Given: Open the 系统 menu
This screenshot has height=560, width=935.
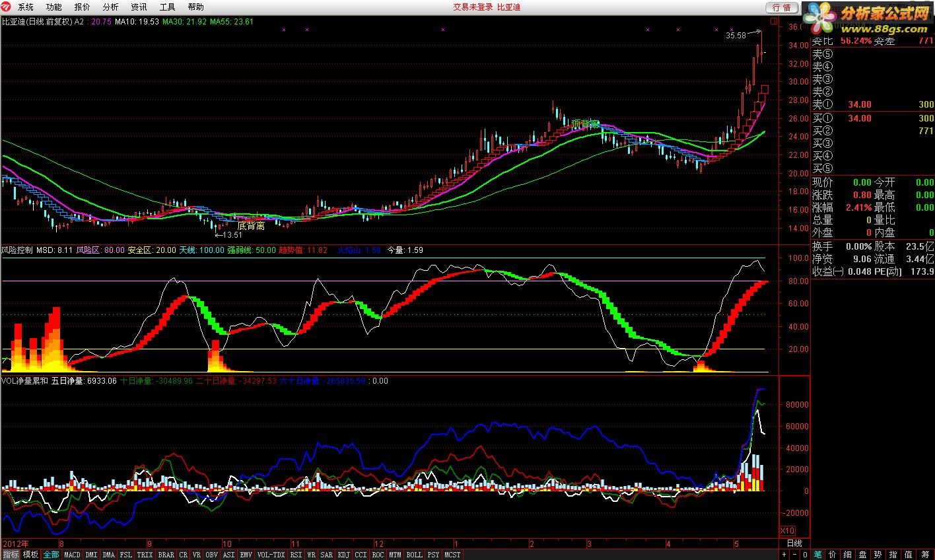Looking at the screenshot, I should pyautogui.click(x=26, y=7).
